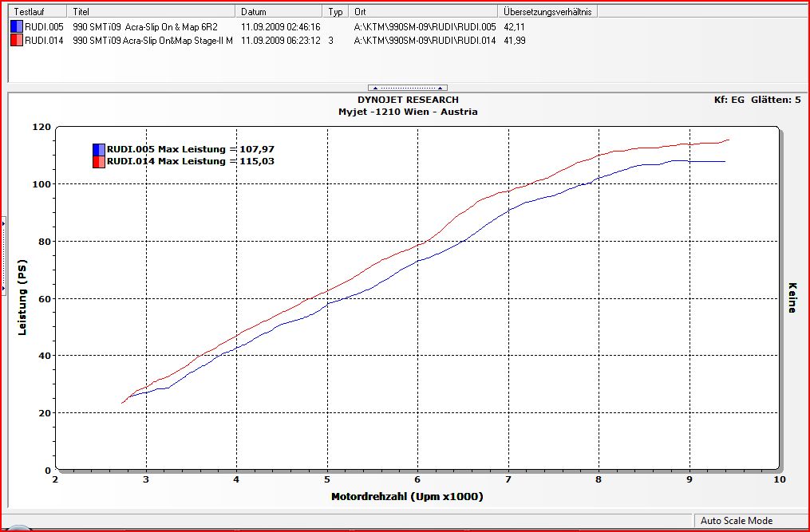This screenshot has height=532, width=810.
Task: Click the Ort column header
Action: [x=423, y=12]
